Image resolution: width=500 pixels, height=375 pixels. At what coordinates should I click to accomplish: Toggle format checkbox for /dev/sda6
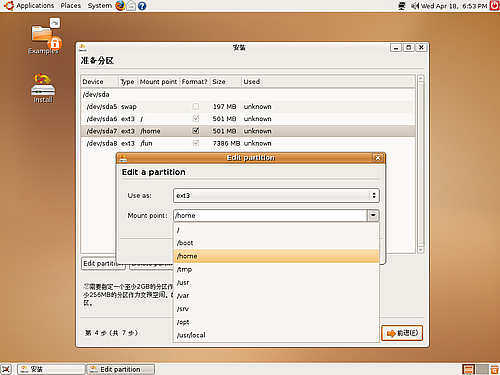[x=196, y=119]
